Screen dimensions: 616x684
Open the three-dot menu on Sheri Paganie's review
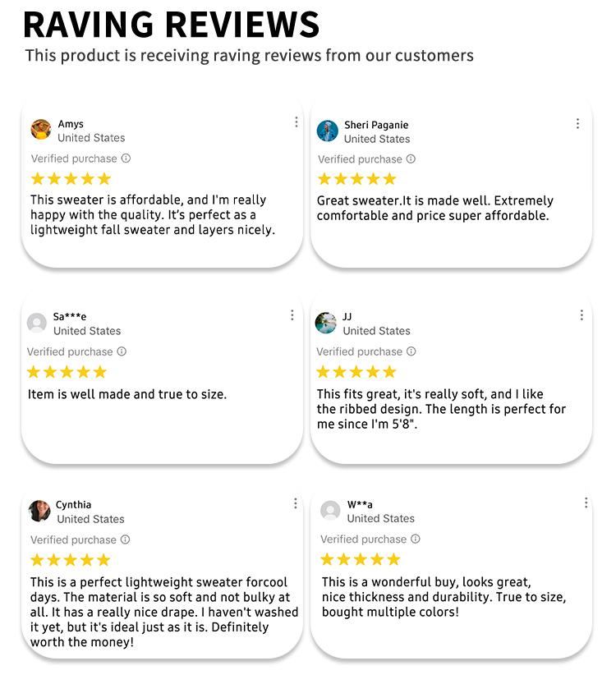click(577, 123)
